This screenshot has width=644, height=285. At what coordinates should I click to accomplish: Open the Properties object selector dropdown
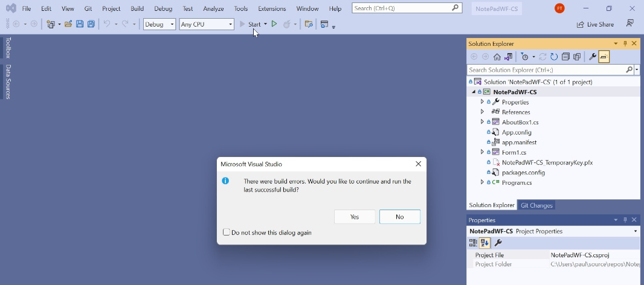(636, 231)
